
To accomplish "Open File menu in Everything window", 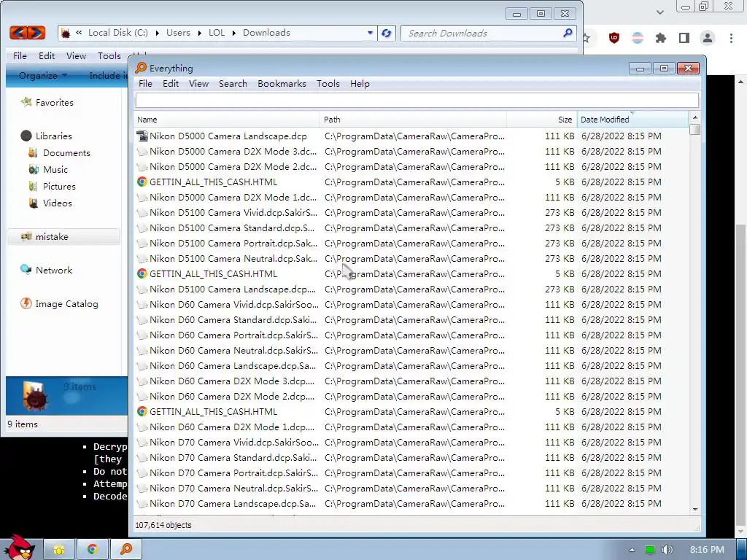I will pyautogui.click(x=145, y=84).
